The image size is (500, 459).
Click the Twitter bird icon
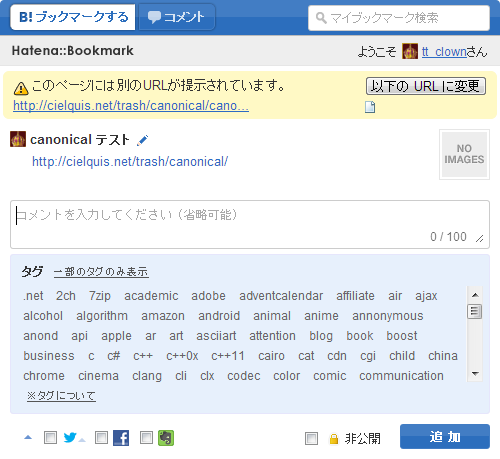pyautogui.click(x=70, y=437)
